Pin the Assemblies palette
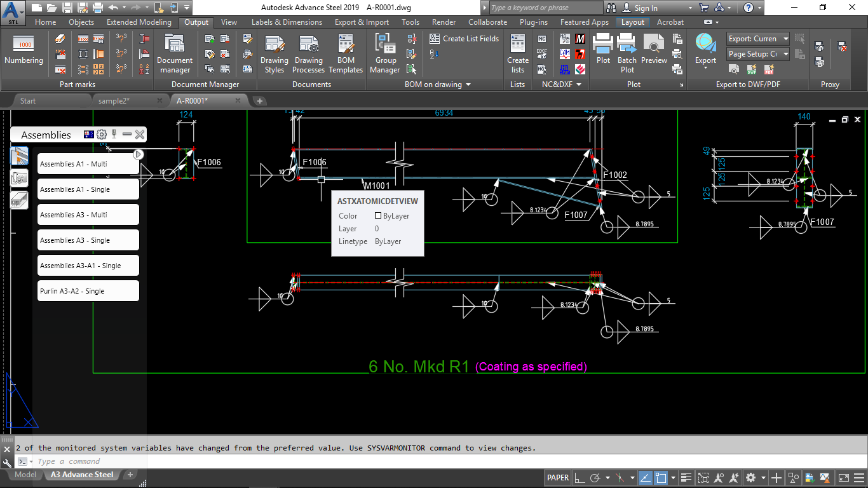This screenshot has width=868, height=488. click(112, 134)
